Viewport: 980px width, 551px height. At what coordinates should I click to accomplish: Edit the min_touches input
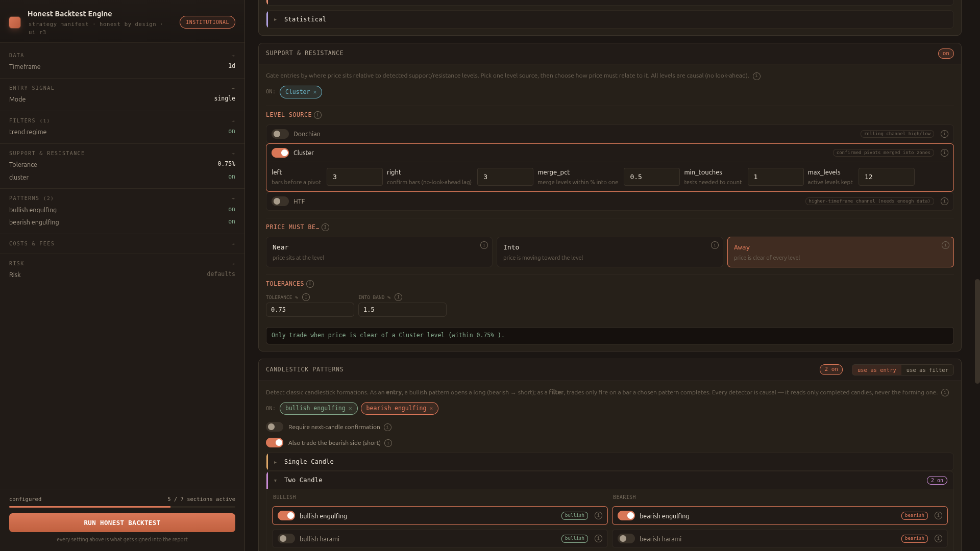coord(775,177)
